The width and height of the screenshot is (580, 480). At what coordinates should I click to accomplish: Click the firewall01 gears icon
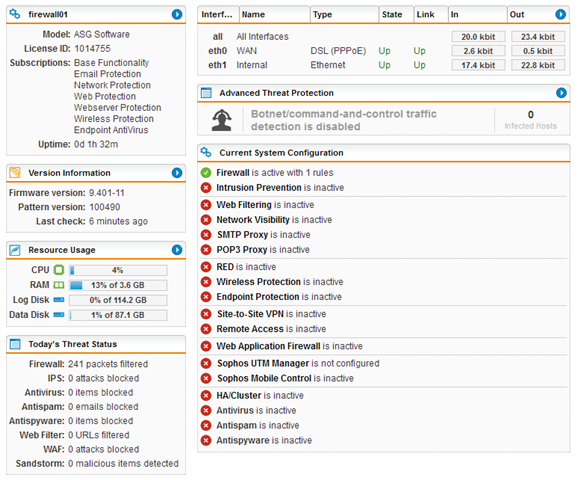pyautogui.click(x=15, y=14)
